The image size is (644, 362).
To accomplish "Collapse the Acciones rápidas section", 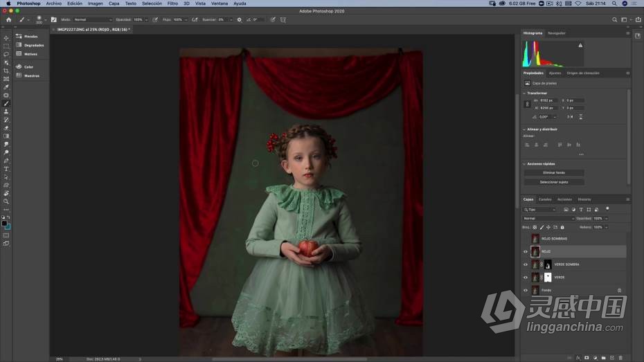I will tap(524, 164).
